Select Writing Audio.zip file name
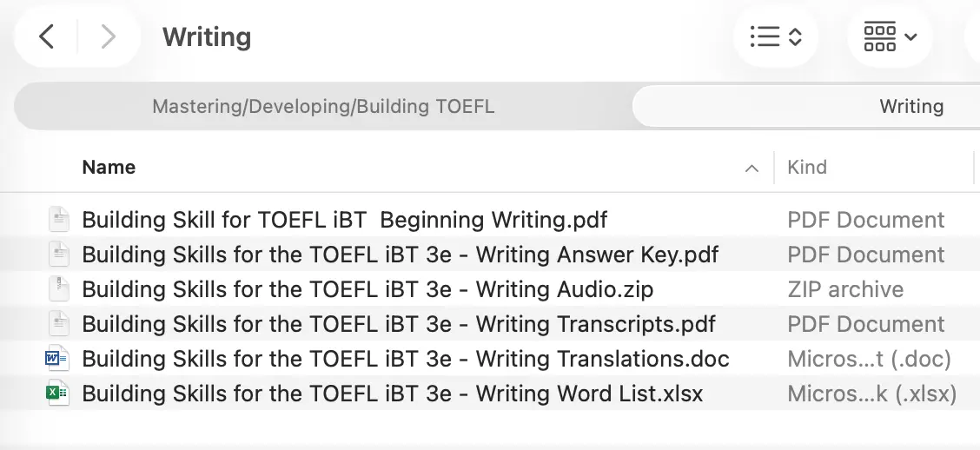The width and height of the screenshot is (980, 450). click(367, 289)
